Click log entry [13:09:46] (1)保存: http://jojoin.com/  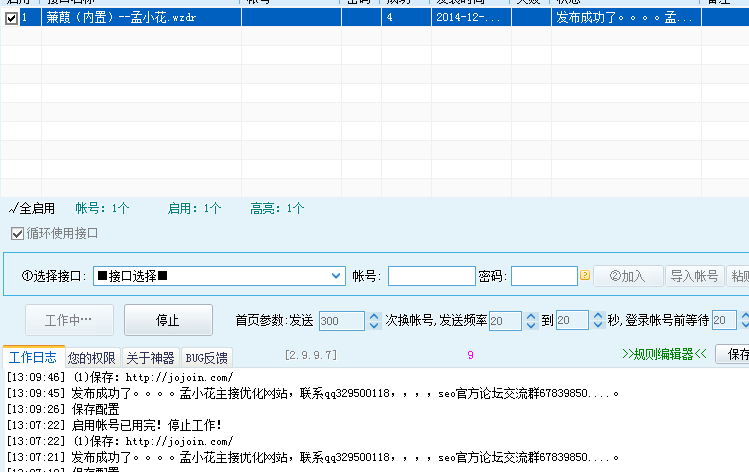[x=120, y=377]
